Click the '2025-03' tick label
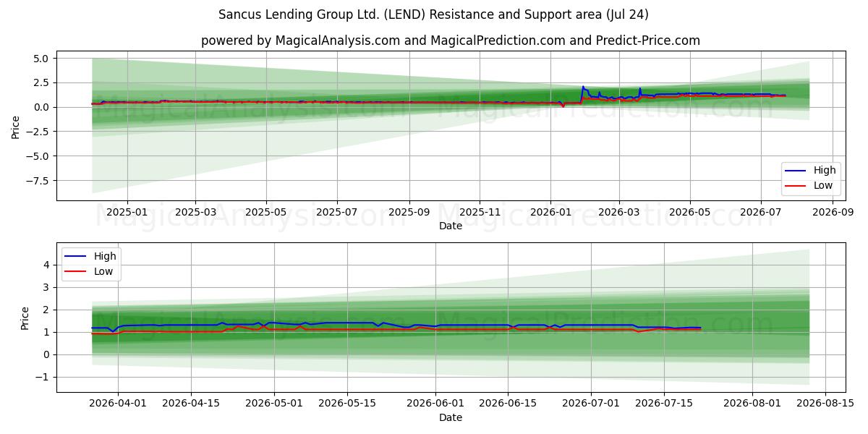This screenshot has width=868, height=434. coord(195,212)
